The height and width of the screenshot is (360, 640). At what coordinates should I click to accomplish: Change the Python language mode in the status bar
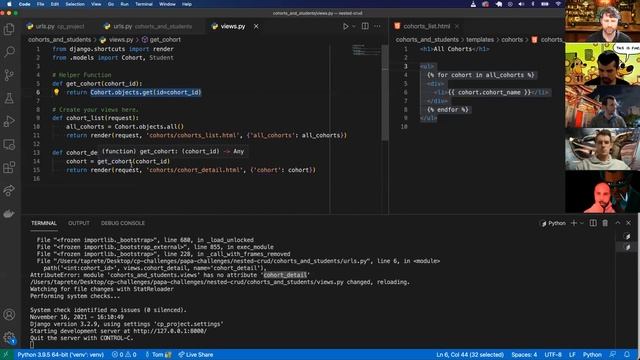pos(592,355)
